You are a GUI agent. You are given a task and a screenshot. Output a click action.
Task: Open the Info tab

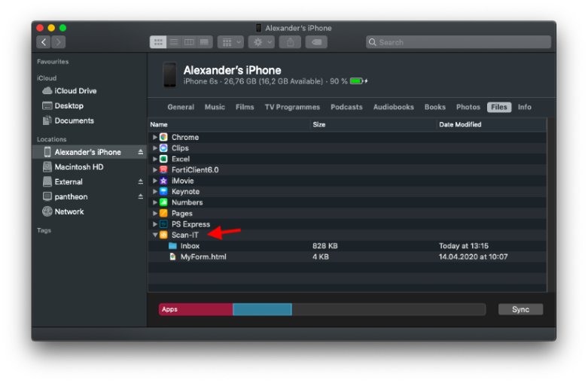pyautogui.click(x=524, y=107)
